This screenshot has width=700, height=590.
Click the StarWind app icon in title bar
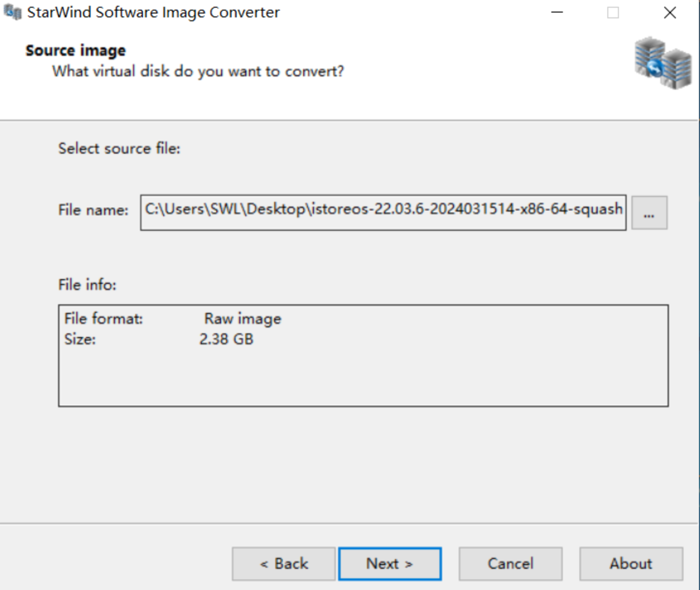tap(13, 13)
